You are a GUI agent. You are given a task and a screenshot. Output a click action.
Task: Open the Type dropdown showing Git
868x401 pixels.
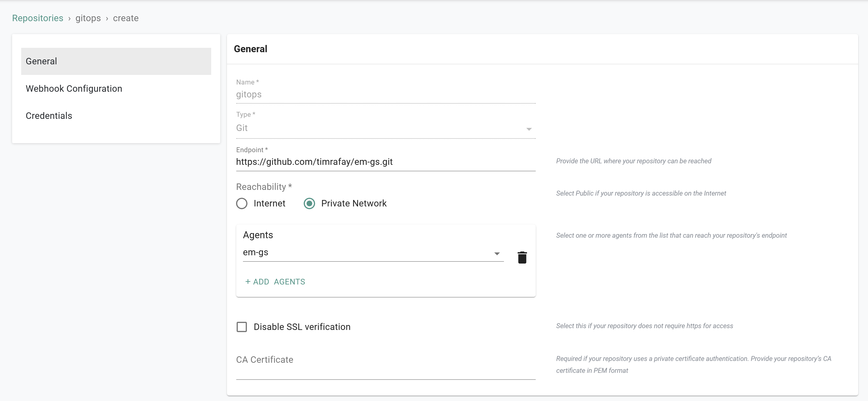[386, 128]
